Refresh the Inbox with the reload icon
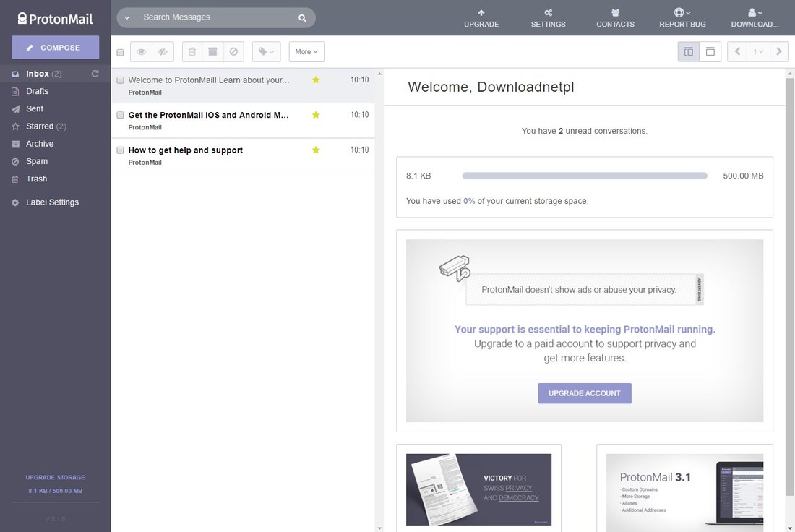This screenshot has width=795, height=532. point(95,74)
